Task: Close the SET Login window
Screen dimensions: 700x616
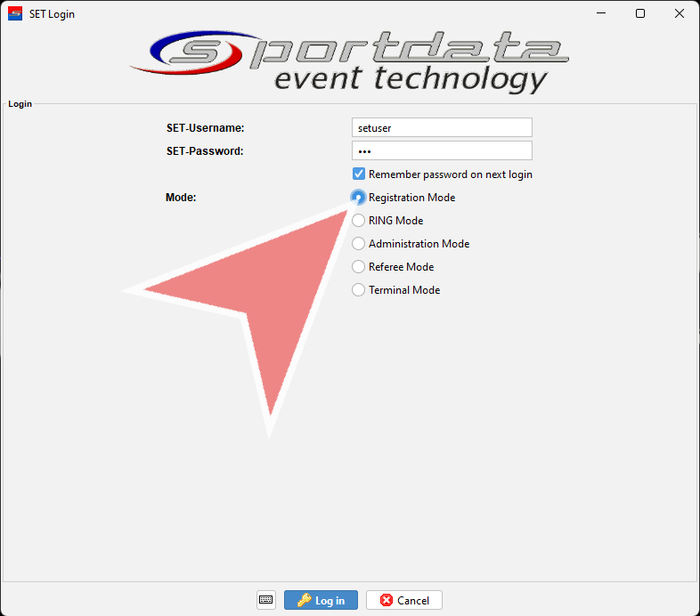Action: [x=680, y=14]
